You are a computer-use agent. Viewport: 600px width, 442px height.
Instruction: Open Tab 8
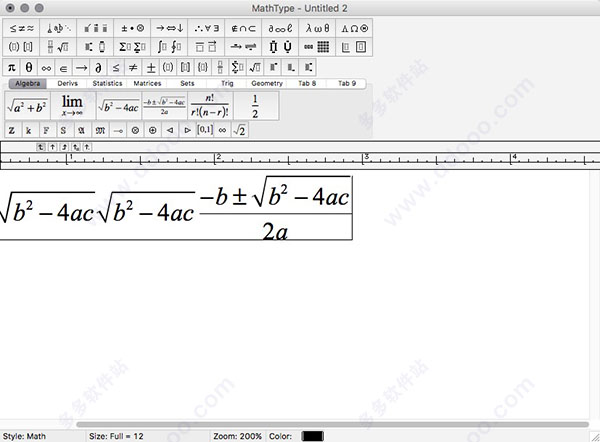(307, 83)
